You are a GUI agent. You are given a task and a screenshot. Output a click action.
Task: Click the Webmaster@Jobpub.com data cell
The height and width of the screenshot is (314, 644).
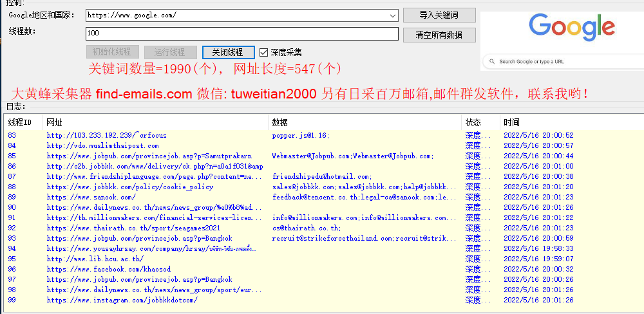353,156
